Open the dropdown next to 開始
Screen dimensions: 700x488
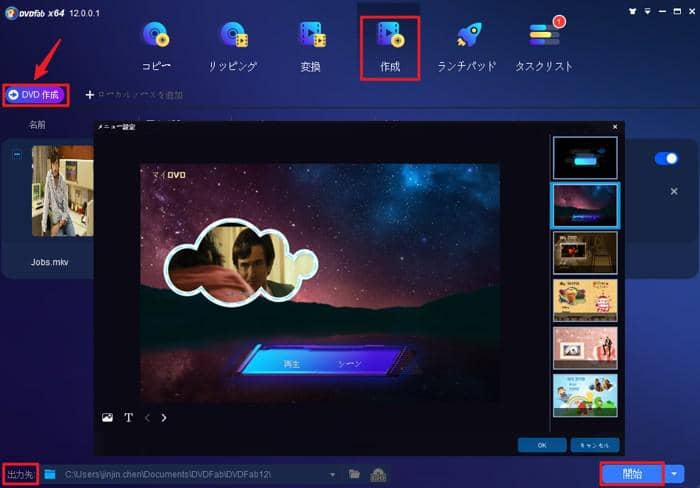[x=675, y=474]
